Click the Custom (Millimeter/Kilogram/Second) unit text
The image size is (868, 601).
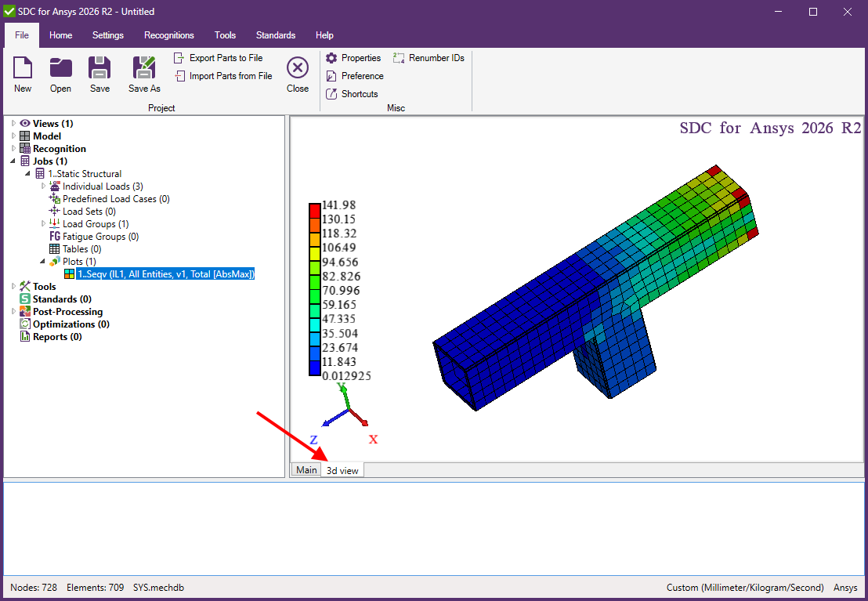(745, 587)
